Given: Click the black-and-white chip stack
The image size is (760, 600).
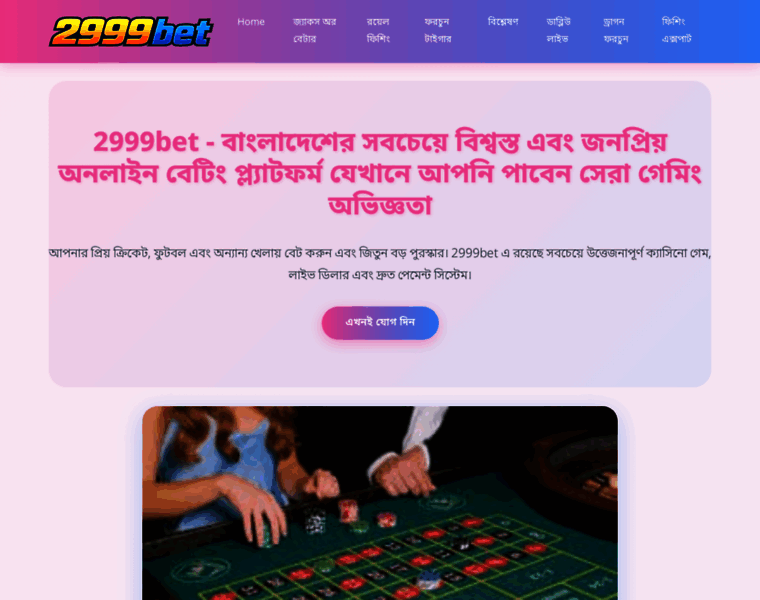Looking at the screenshot, I should [315, 521].
